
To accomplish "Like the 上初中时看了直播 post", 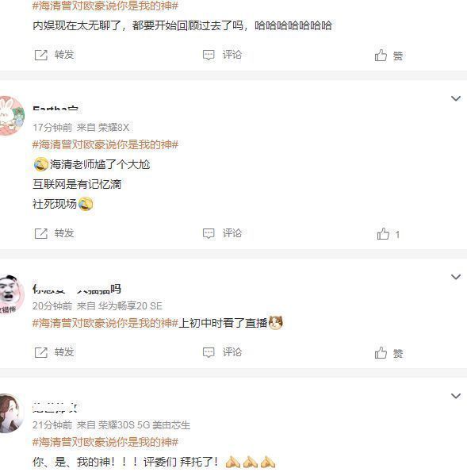I will pyautogui.click(x=389, y=353).
